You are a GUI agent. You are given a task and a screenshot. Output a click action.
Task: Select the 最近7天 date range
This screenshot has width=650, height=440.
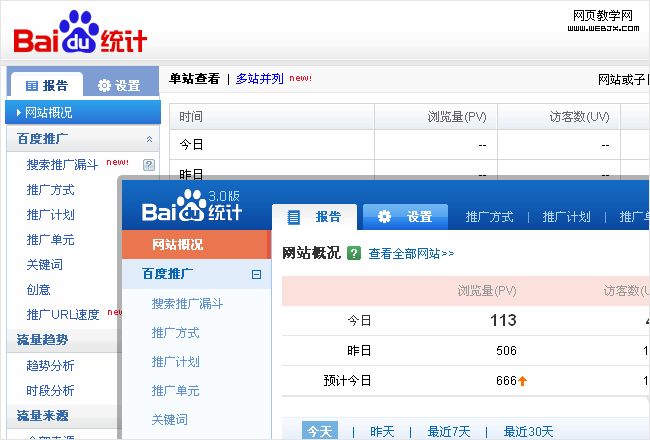click(448, 431)
